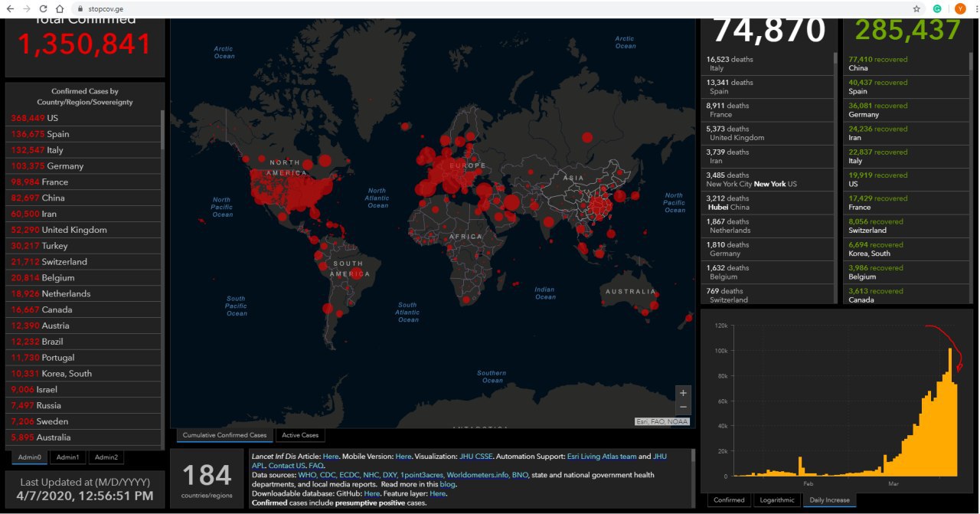Select the '16,523 deaths Italy' entry
Viewport: 980px width, 514px height.
(767, 64)
